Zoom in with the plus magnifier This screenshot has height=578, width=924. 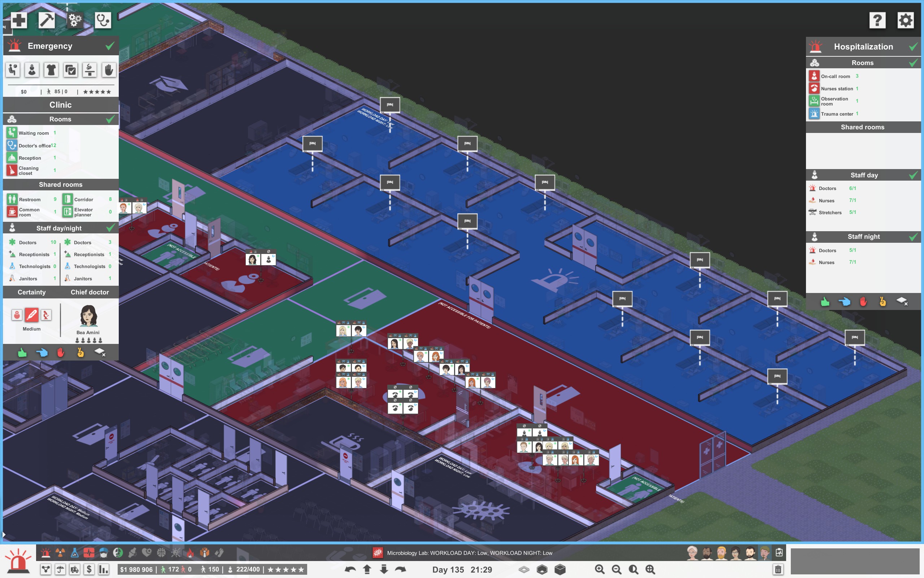(x=600, y=569)
